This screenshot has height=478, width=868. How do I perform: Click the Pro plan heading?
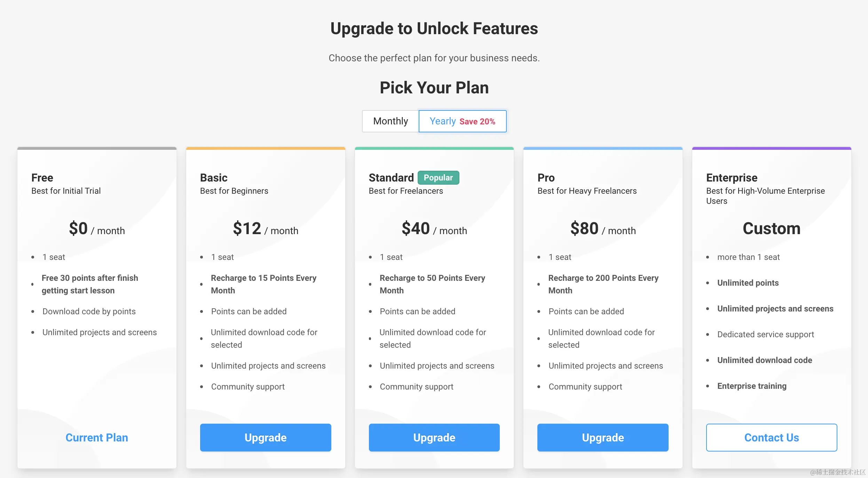(546, 178)
